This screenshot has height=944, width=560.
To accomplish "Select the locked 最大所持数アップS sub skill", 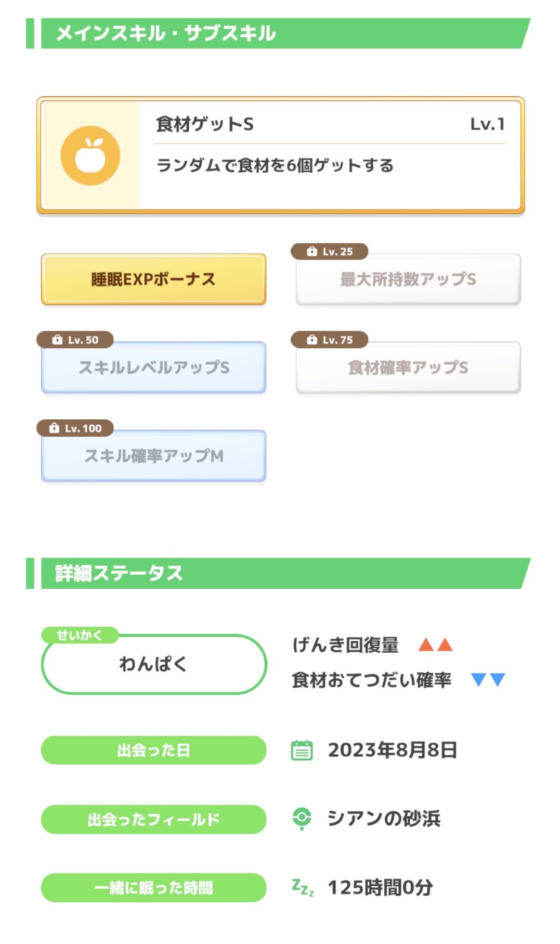I will 408,279.
